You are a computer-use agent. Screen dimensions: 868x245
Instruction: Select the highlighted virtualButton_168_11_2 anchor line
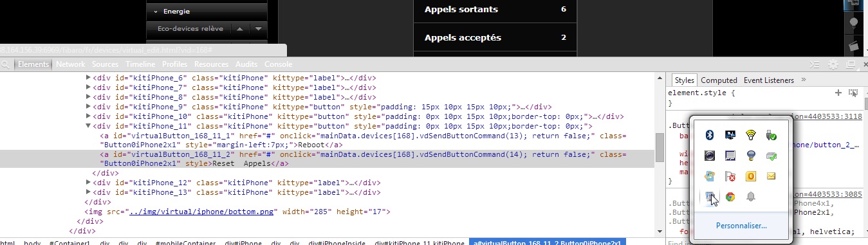point(328,159)
